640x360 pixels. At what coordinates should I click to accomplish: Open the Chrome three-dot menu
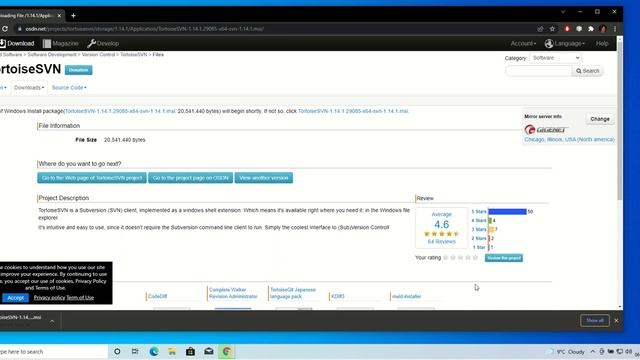click(615, 29)
